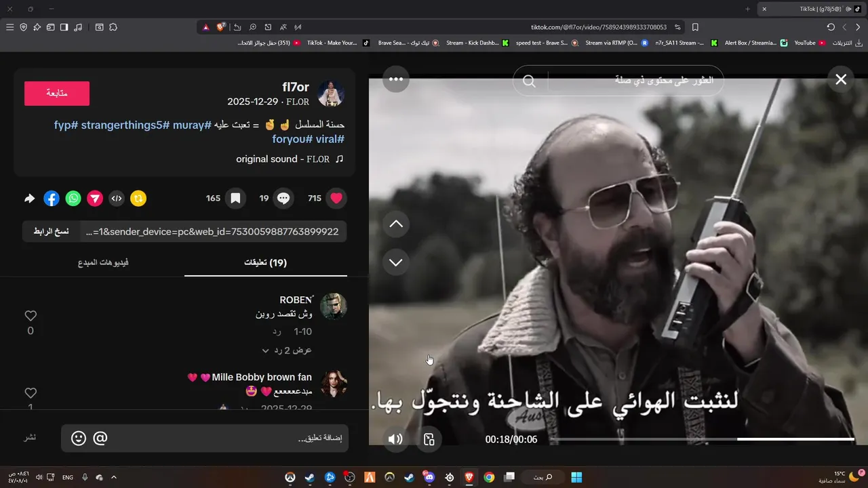The image size is (868, 488).
Task: Save the video with the bookmark icon
Action: click(x=235, y=199)
